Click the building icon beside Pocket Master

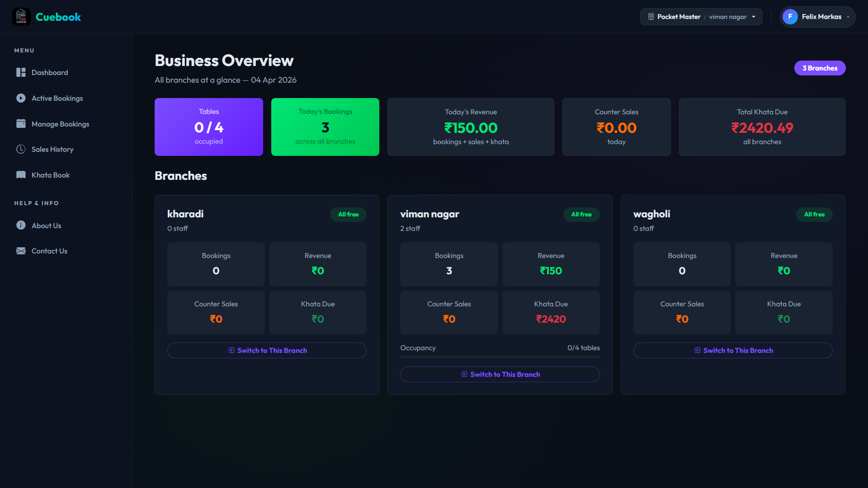pos(651,17)
